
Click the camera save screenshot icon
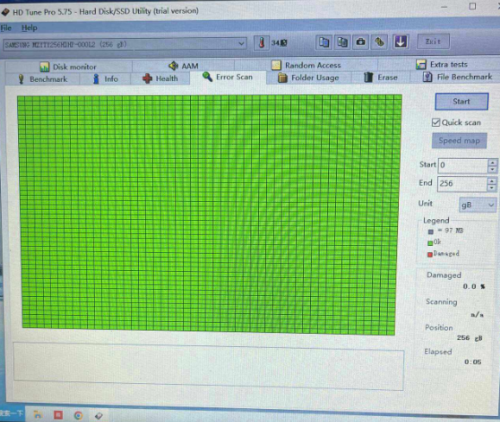point(361,42)
